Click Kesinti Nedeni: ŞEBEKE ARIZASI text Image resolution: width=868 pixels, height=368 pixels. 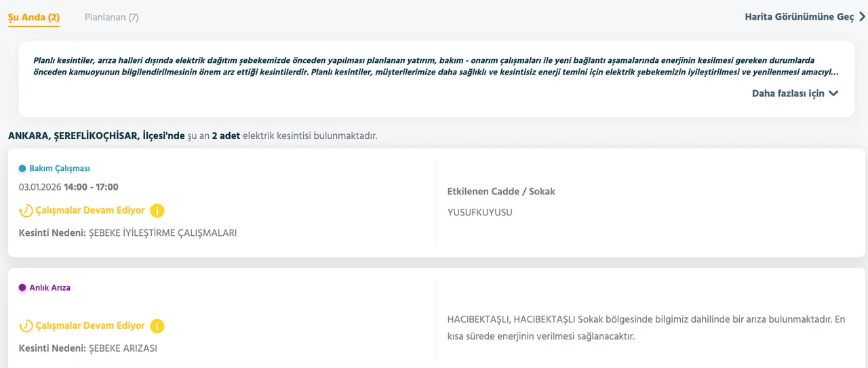coord(88,348)
